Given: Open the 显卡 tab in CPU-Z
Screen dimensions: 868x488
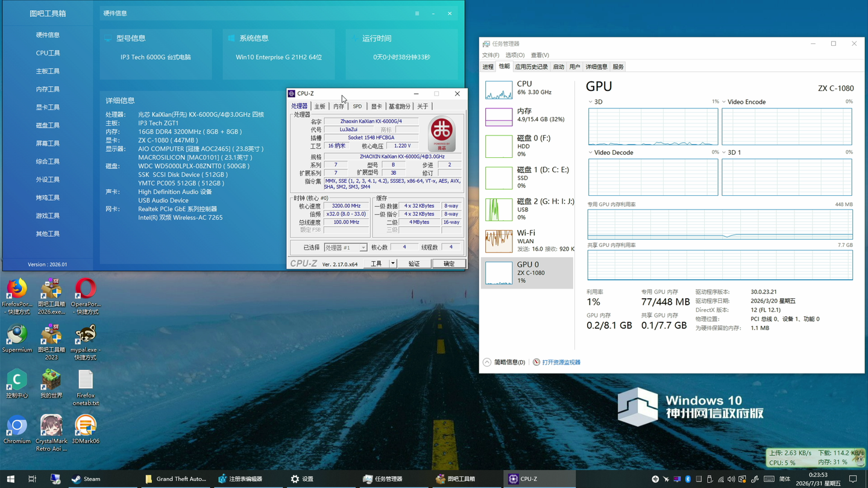Looking at the screenshot, I should coord(376,107).
